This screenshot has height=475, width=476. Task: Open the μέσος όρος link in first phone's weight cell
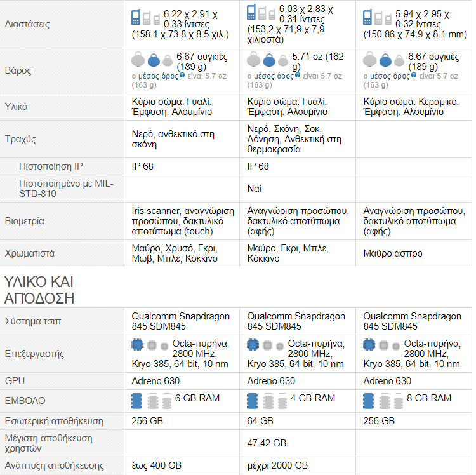pos(158,76)
